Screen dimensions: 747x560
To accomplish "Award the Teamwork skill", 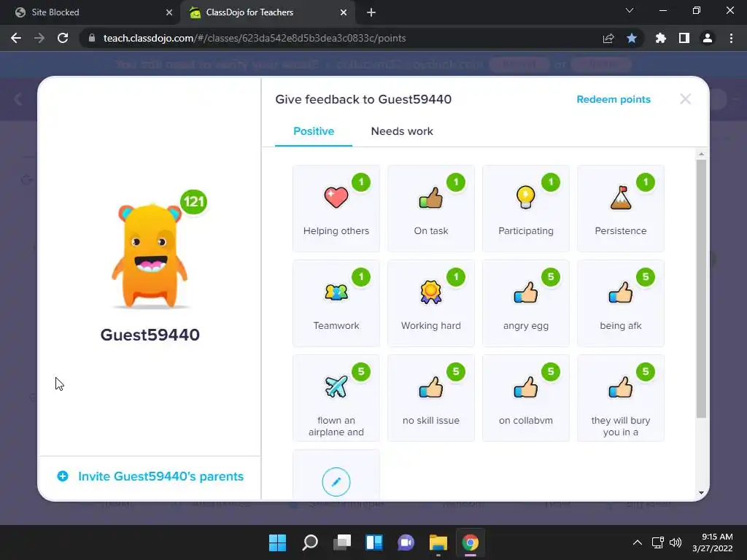I will 336,303.
